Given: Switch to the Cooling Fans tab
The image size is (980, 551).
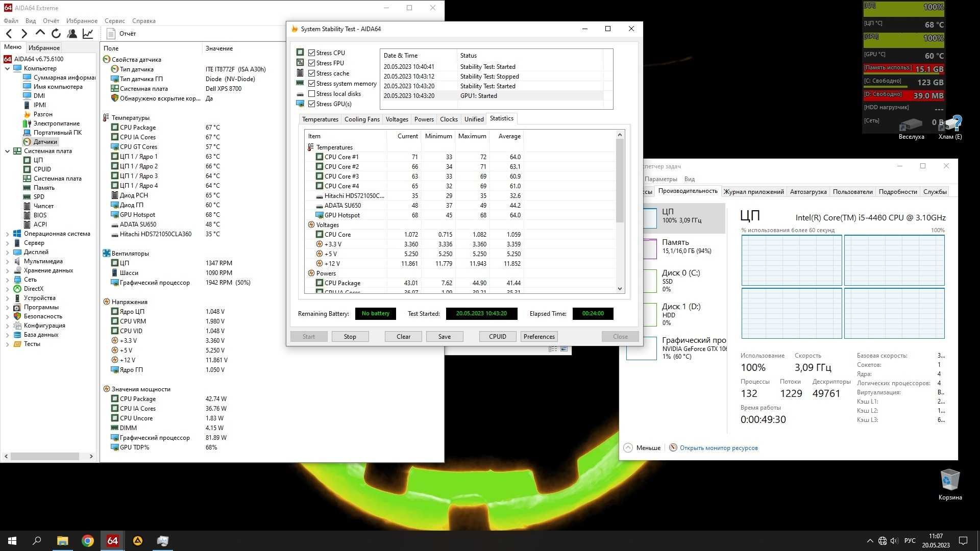Looking at the screenshot, I should click(x=362, y=119).
